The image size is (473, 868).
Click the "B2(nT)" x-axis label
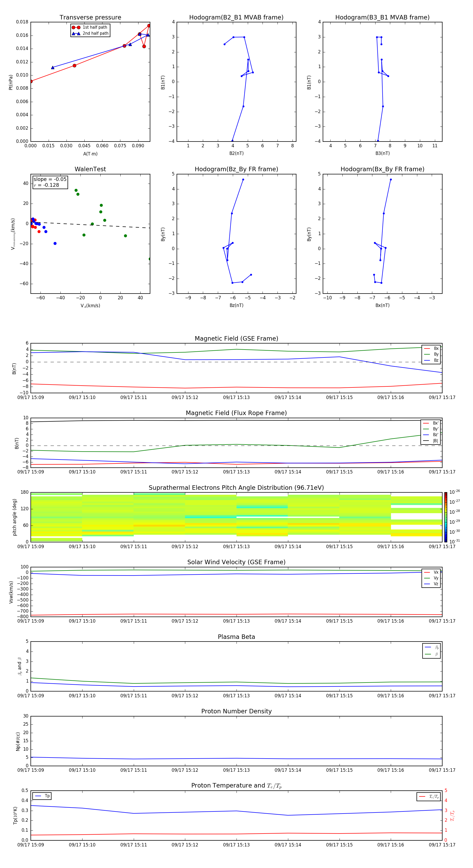click(236, 153)
